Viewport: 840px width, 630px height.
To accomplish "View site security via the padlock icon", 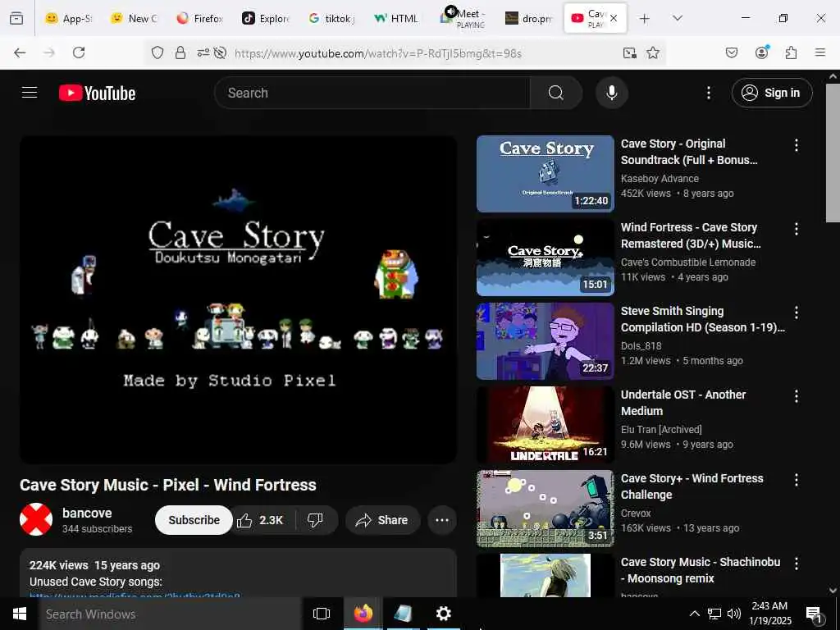I will coord(180,52).
